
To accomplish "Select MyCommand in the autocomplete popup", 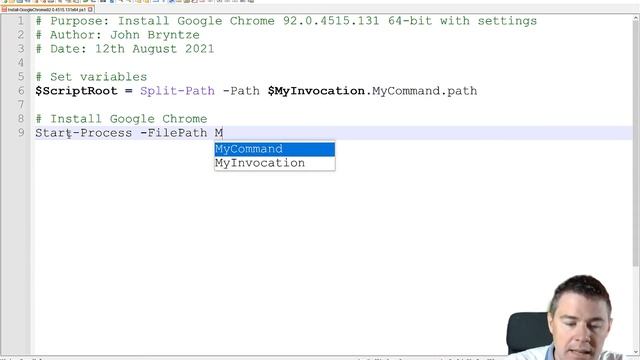I will point(274,149).
